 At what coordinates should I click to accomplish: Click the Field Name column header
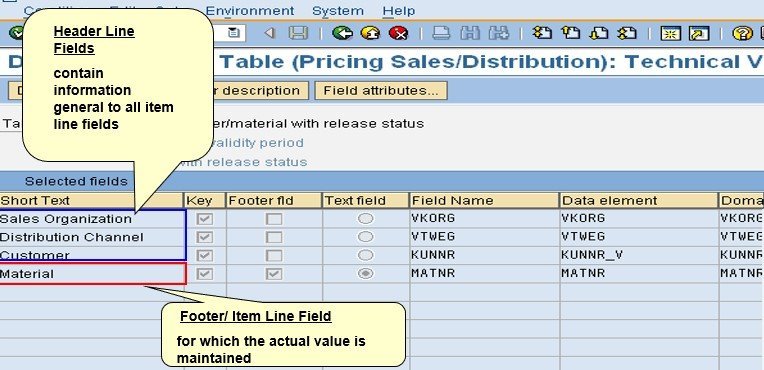point(484,200)
